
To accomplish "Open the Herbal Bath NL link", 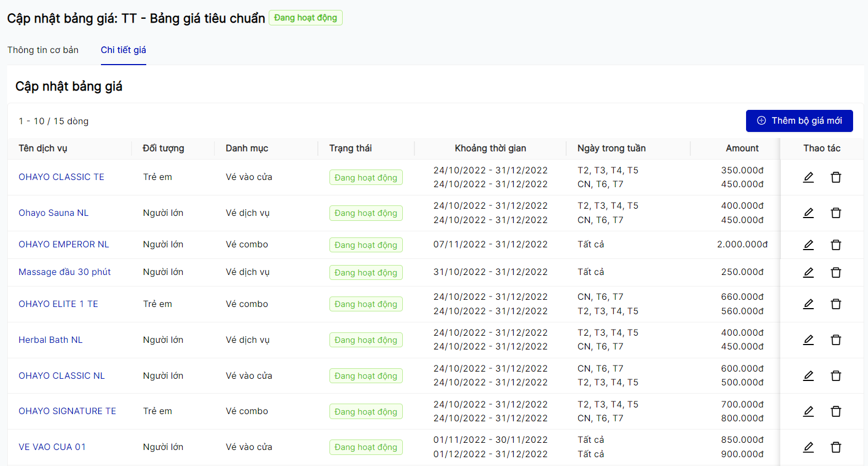I will [51, 340].
